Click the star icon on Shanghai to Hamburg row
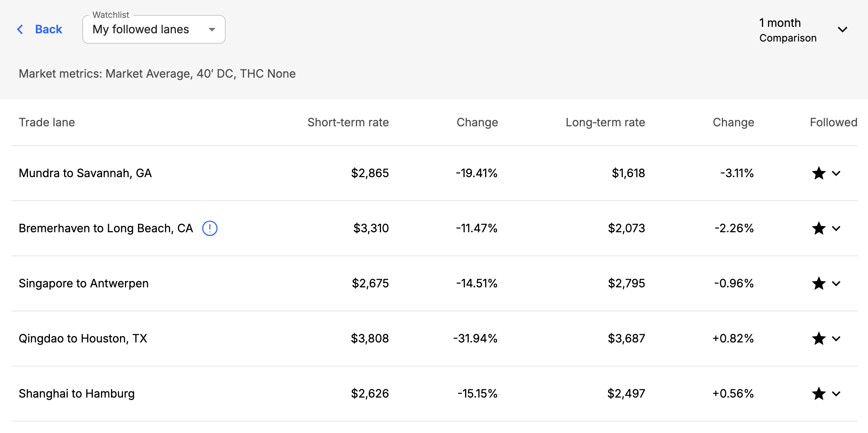This screenshot has height=433, width=868. tap(819, 394)
